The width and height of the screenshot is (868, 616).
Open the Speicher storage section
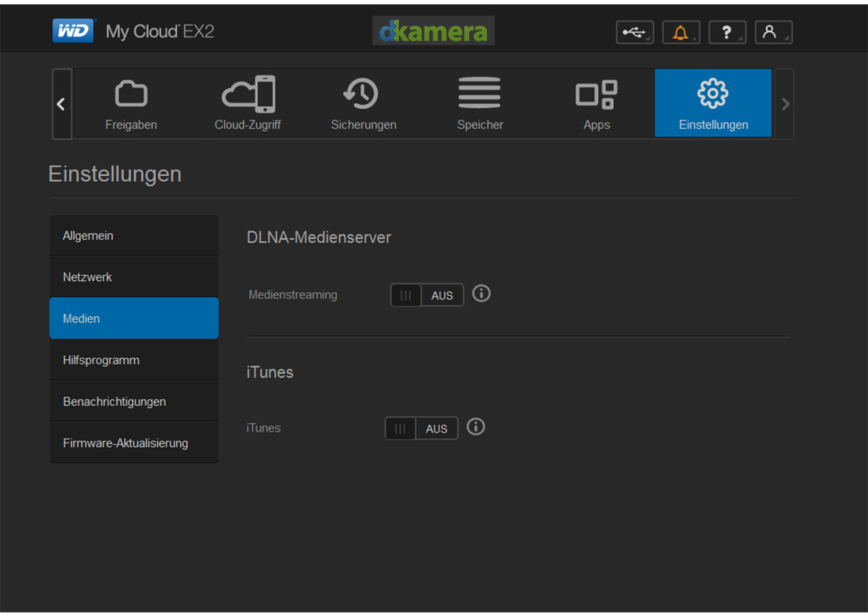[480, 103]
